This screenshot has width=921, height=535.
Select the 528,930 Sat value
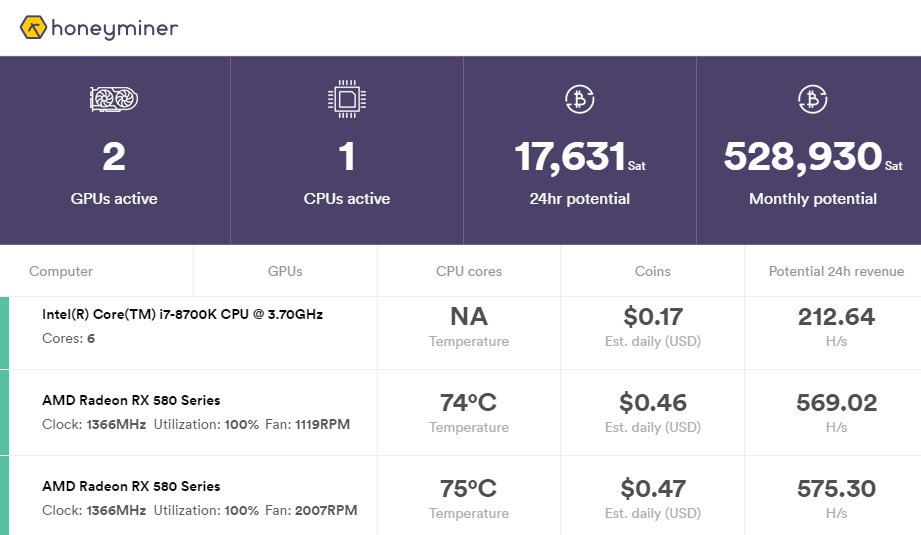click(x=813, y=157)
